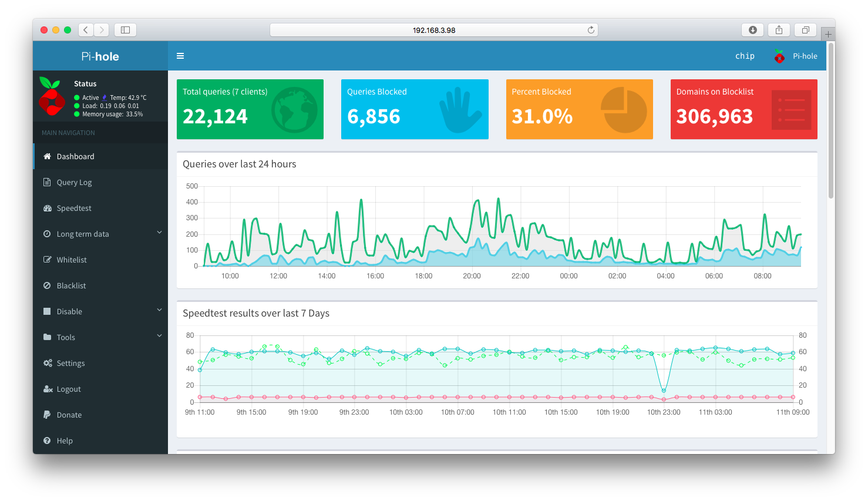The width and height of the screenshot is (868, 501).
Task: Show all tabs with Safari tab overview button
Action: [805, 30]
